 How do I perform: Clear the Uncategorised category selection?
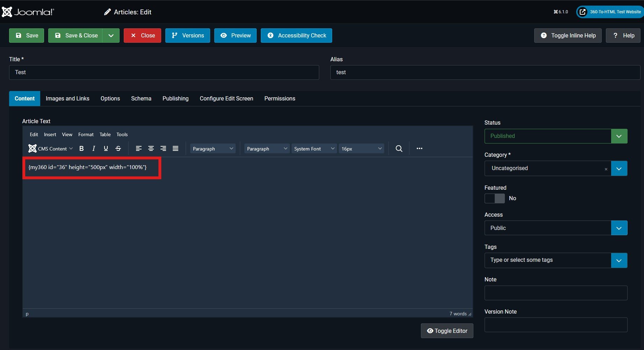coord(606,169)
